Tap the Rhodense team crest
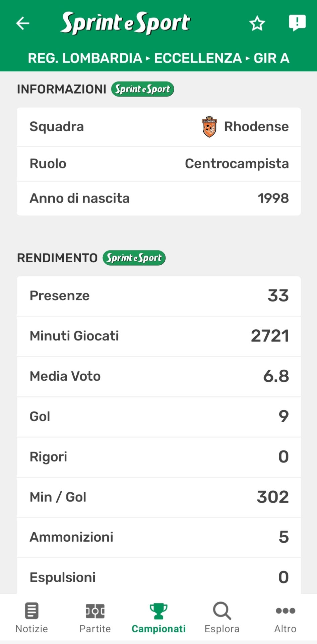 click(209, 127)
